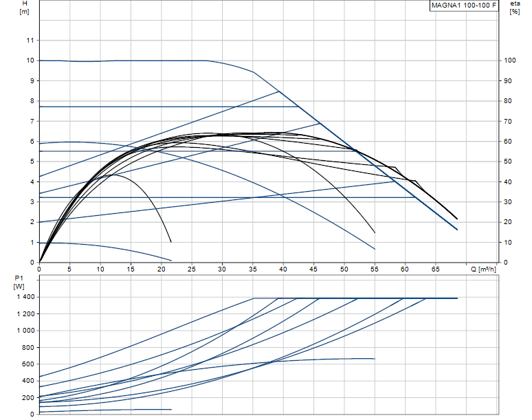Click the 9 tick on H axis

(32, 80)
